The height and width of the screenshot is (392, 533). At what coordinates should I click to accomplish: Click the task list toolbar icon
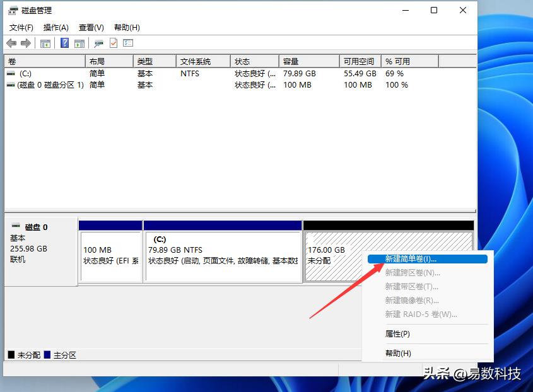128,43
